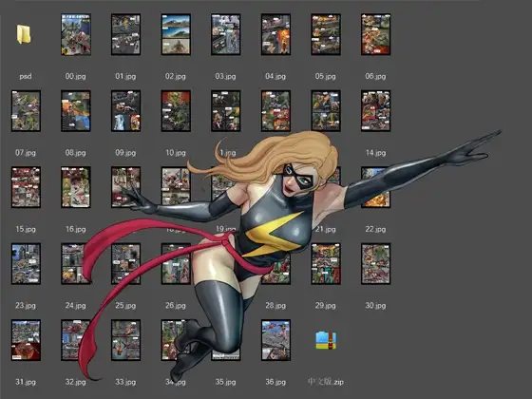This screenshot has height=399, width=532.
Task: Select the 30.jpg thumbnail
Action: 376,264
